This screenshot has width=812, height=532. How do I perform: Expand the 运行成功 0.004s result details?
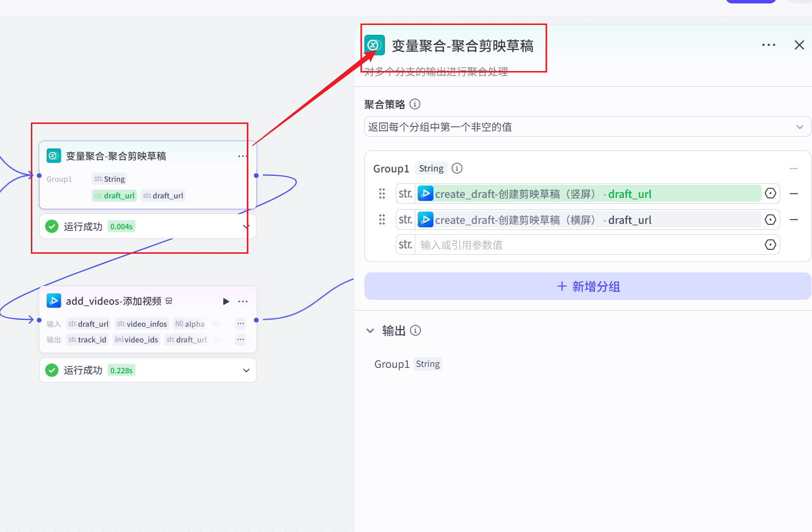pyautogui.click(x=246, y=226)
